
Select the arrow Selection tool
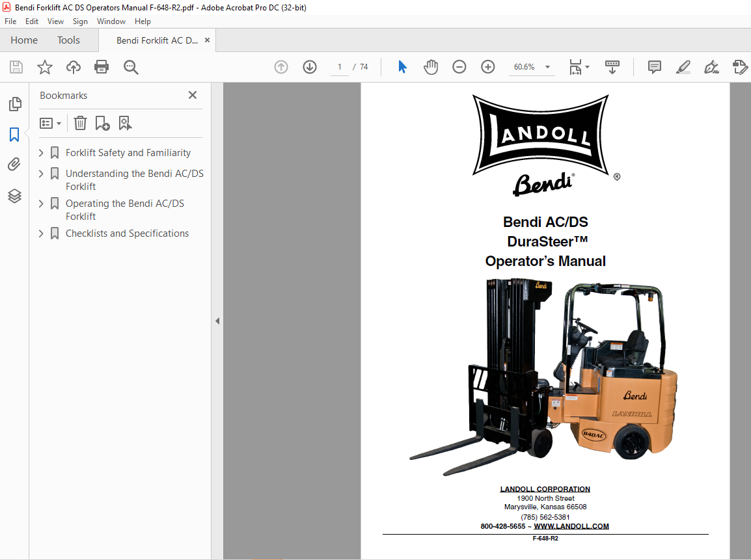click(402, 67)
